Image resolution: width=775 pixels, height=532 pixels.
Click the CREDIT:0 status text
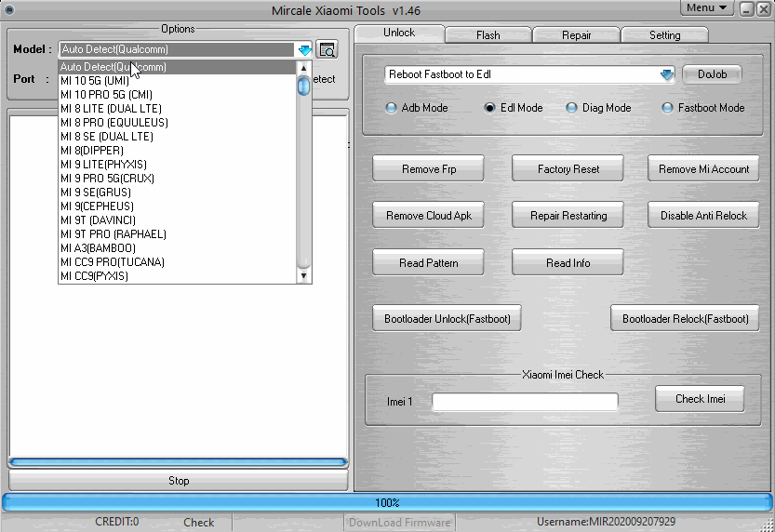116,522
